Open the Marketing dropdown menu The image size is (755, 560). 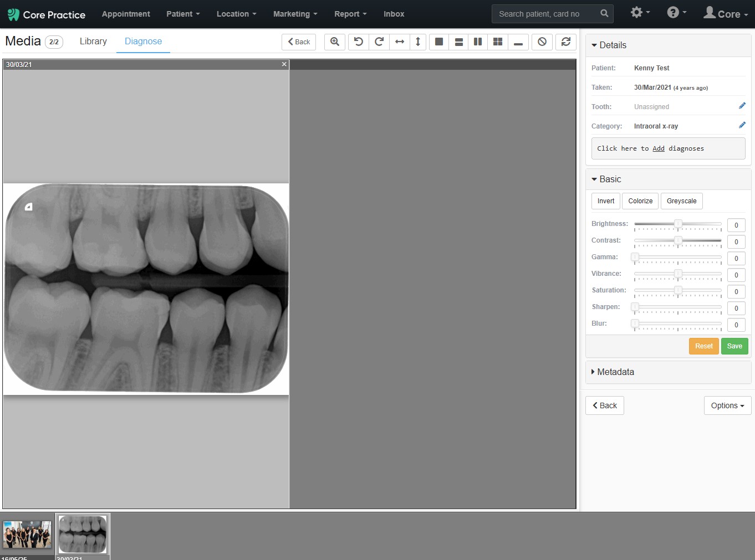click(x=295, y=14)
